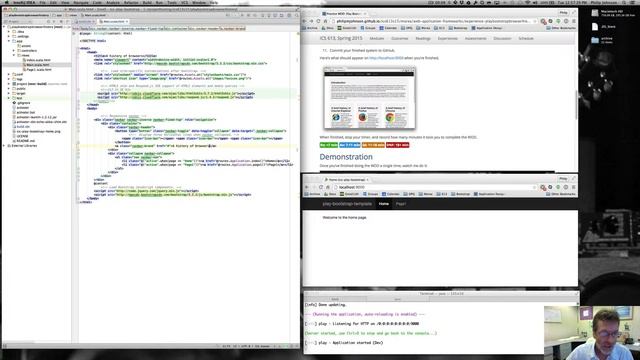
Task: Open the Window menu in menu bar
Action: coord(199,2)
